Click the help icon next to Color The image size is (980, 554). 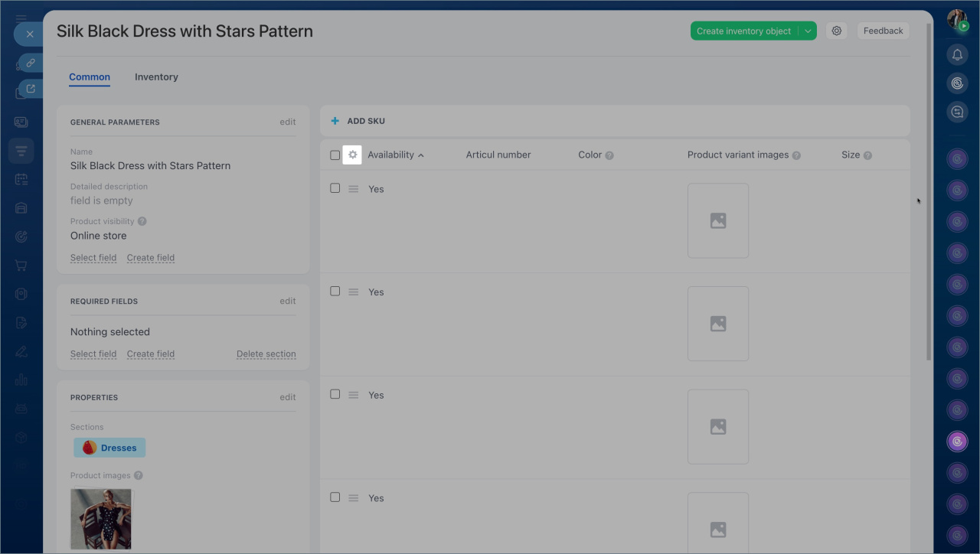609,155
